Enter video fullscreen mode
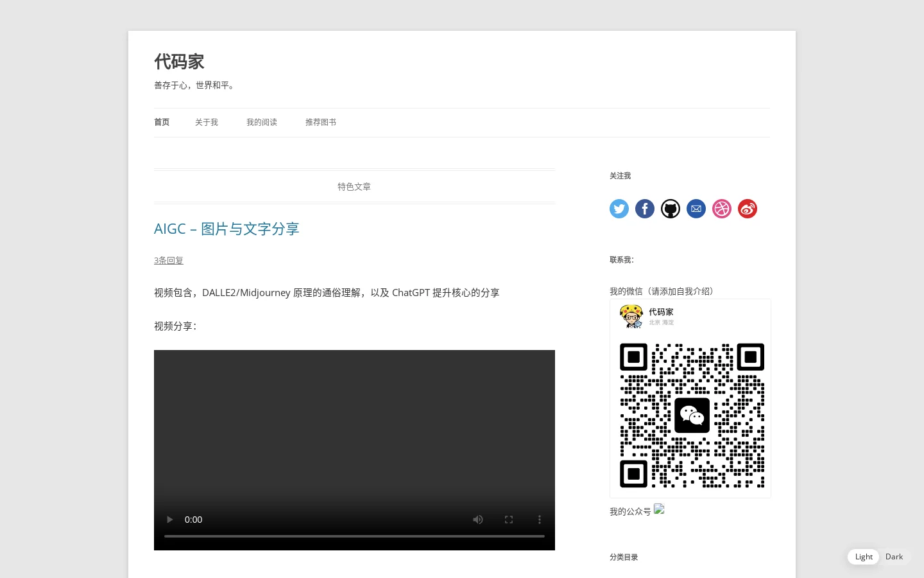 tap(509, 520)
